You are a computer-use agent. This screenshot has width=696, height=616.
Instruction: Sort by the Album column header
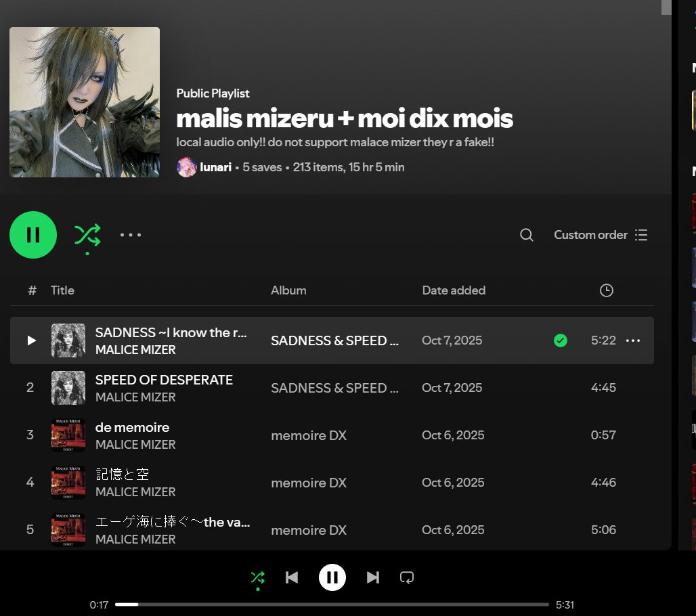coord(288,290)
